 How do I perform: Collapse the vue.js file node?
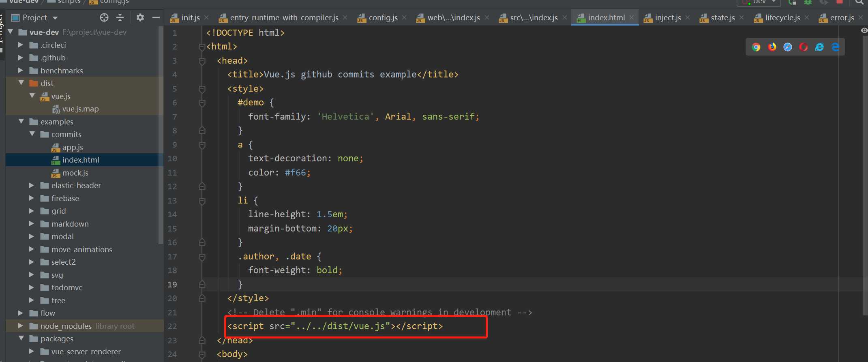pyautogui.click(x=32, y=96)
